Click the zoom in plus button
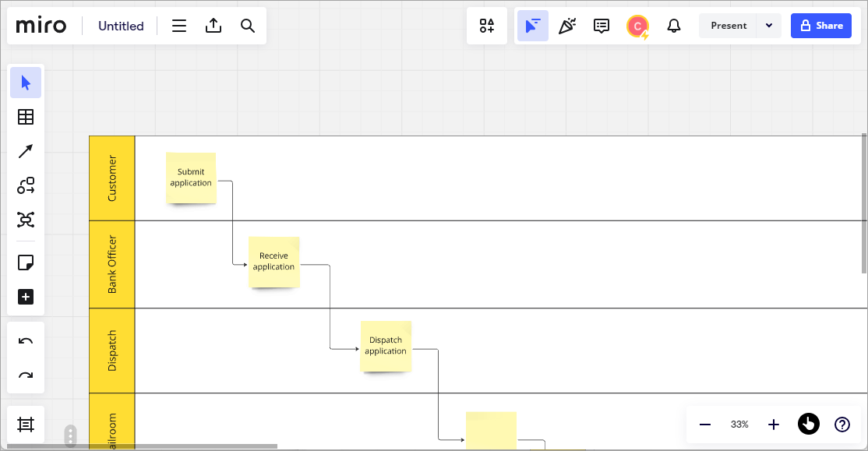This screenshot has height=451, width=868. [x=774, y=425]
